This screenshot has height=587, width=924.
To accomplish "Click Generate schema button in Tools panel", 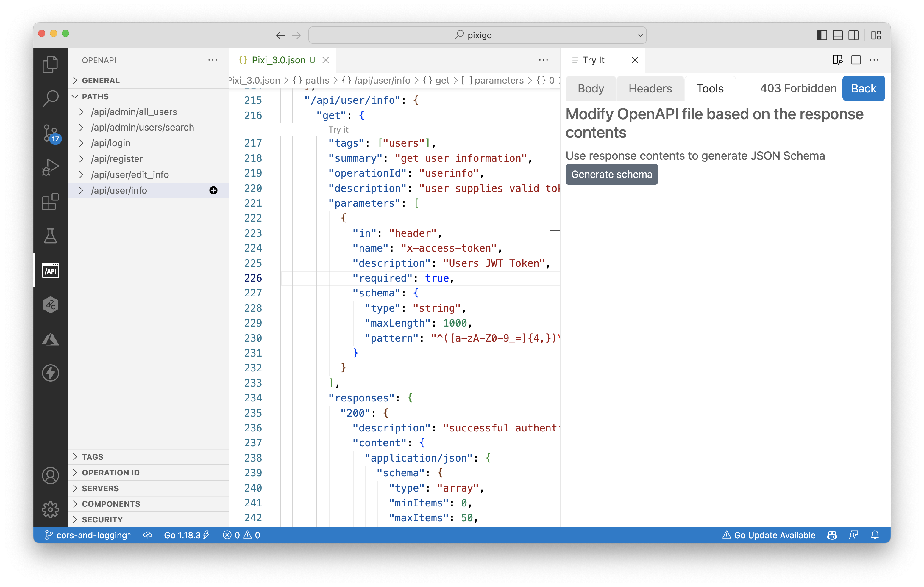I will 611,175.
